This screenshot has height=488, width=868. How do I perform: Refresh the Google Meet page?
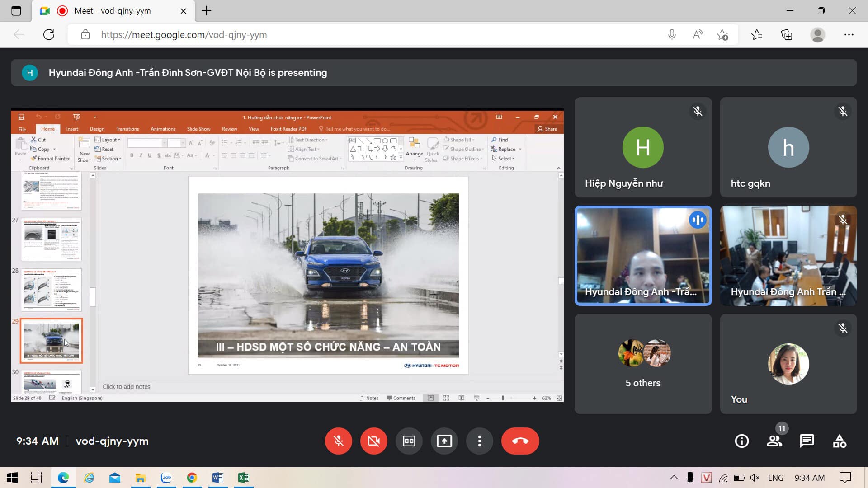click(49, 35)
